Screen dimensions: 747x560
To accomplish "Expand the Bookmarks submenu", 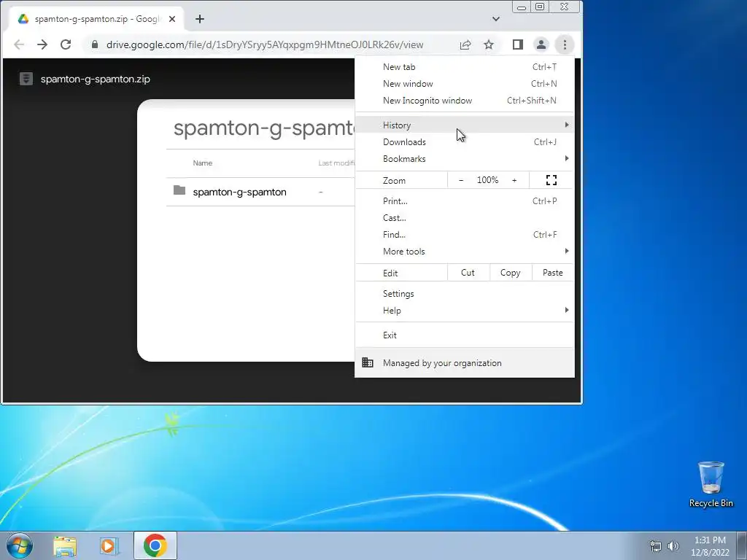I will tap(465, 158).
